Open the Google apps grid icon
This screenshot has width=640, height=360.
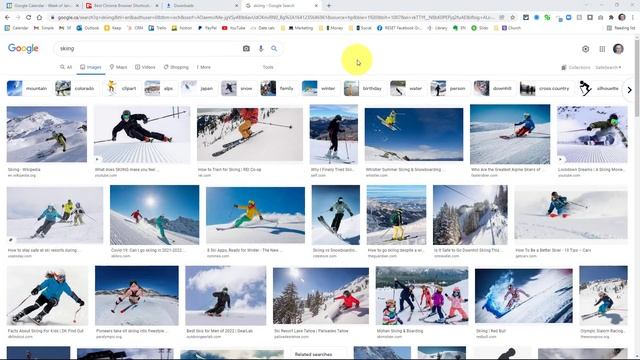pos(602,49)
